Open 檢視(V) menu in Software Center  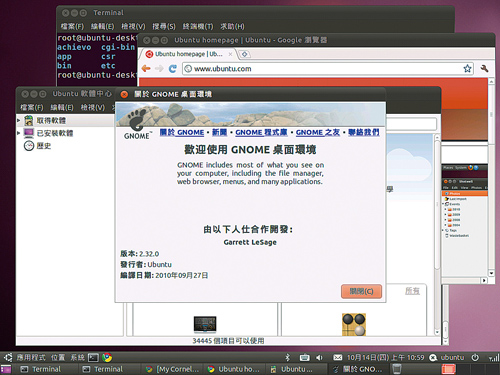coord(93,107)
